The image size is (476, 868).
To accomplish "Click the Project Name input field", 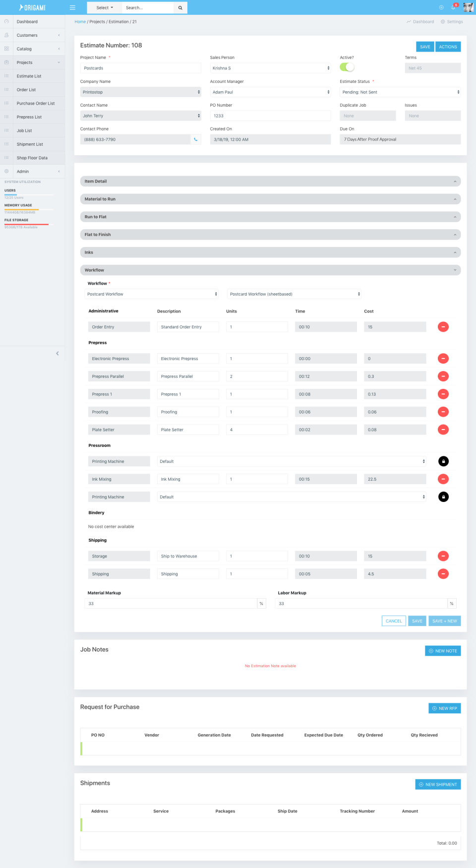I will pyautogui.click(x=141, y=68).
